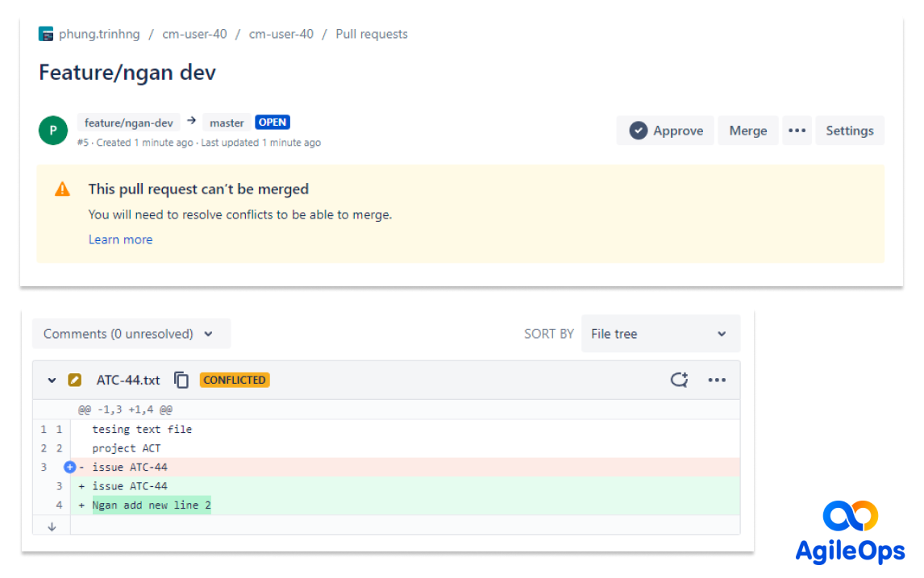Click the checkmark icon inside the Approve button
The width and height of the screenshot is (924, 578).
[639, 130]
